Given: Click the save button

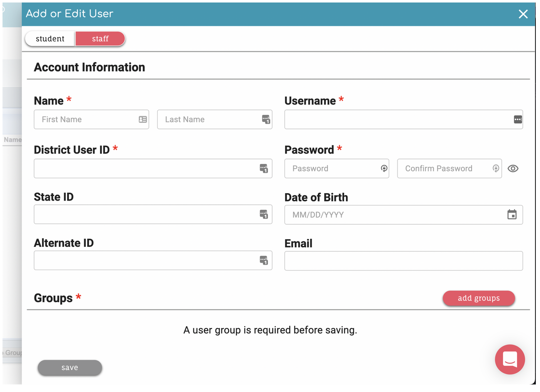Looking at the screenshot, I should 70,368.
